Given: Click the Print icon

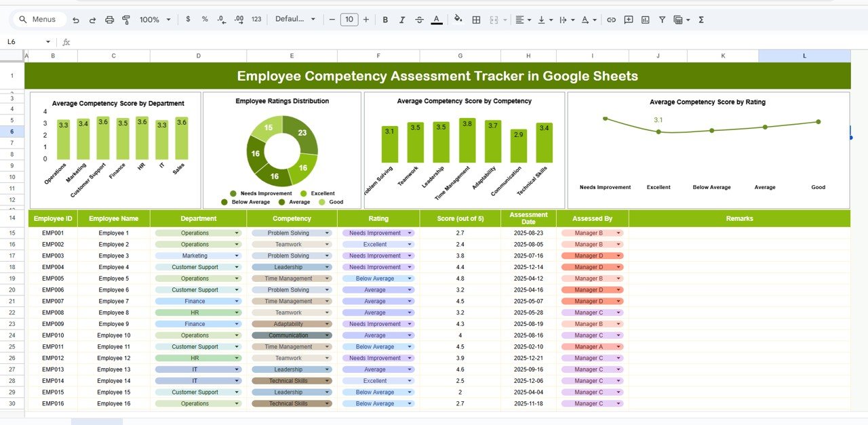Looking at the screenshot, I should [108, 19].
